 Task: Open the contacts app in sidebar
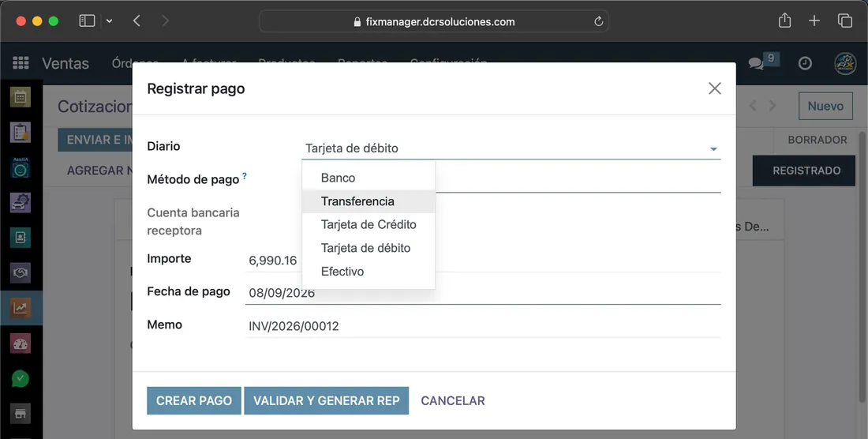[21, 238]
